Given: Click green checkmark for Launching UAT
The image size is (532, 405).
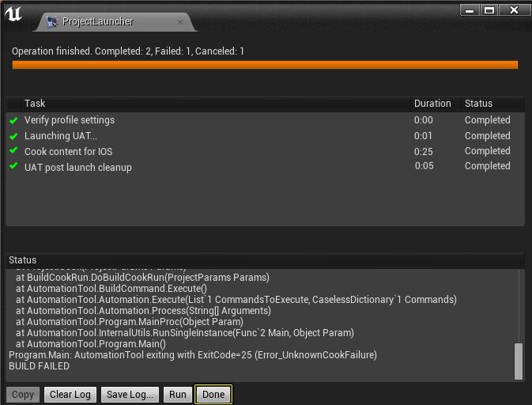Looking at the screenshot, I should tap(13, 136).
